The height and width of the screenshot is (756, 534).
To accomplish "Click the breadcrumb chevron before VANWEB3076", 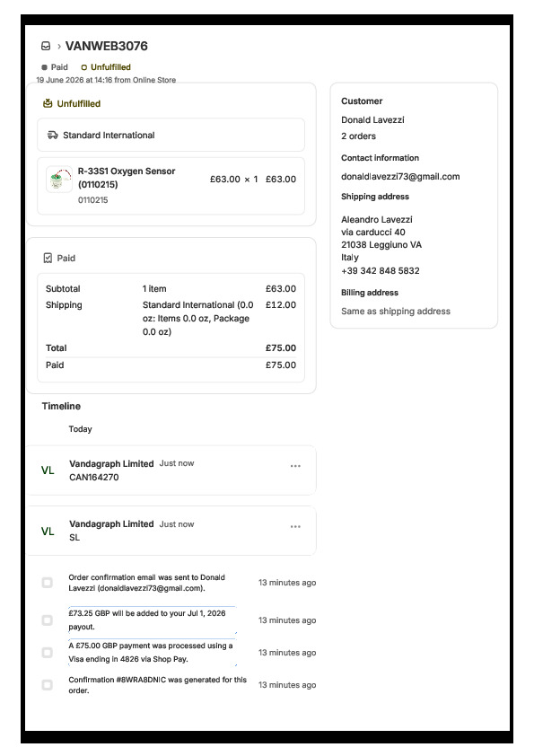I will coord(59,47).
